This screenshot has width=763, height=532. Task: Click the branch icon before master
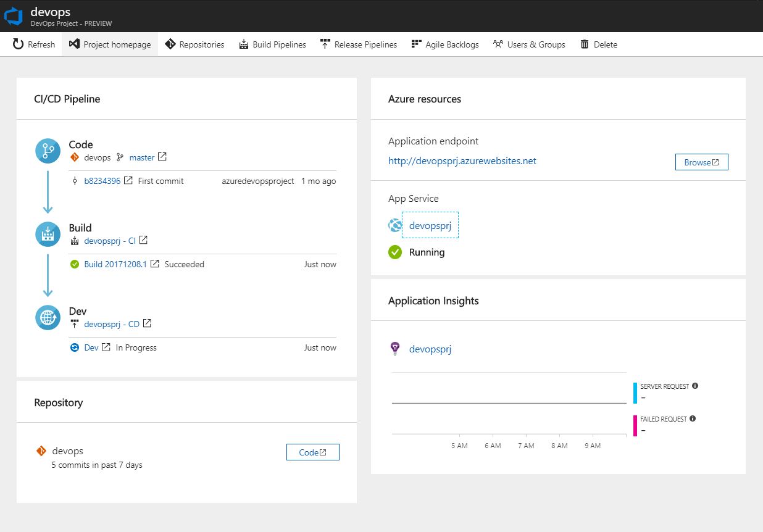[x=120, y=157]
